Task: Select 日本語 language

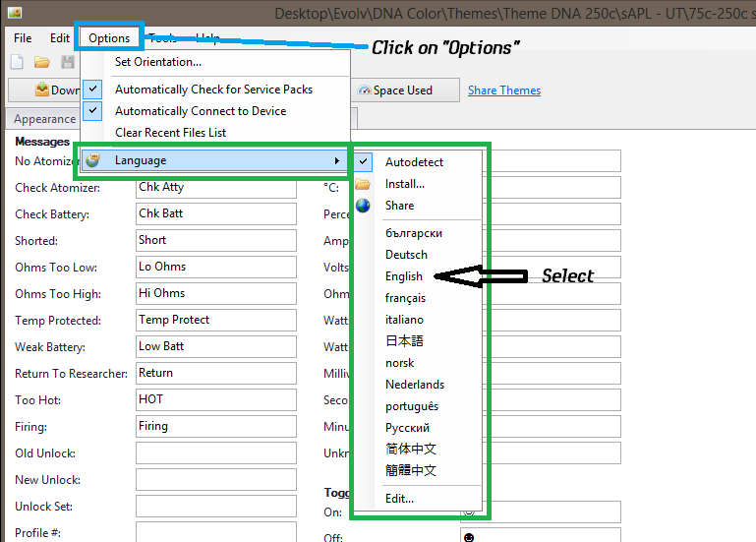Action: click(404, 341)
